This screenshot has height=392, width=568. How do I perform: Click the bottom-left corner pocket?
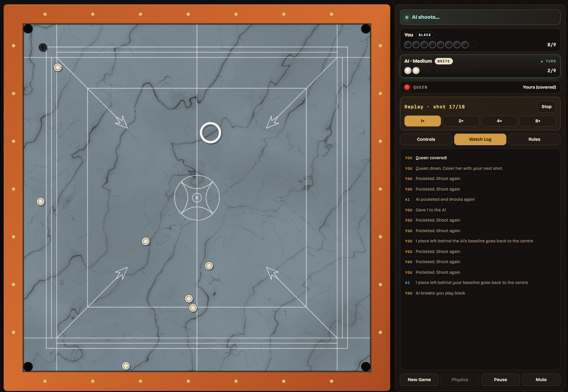pos(28,366)
